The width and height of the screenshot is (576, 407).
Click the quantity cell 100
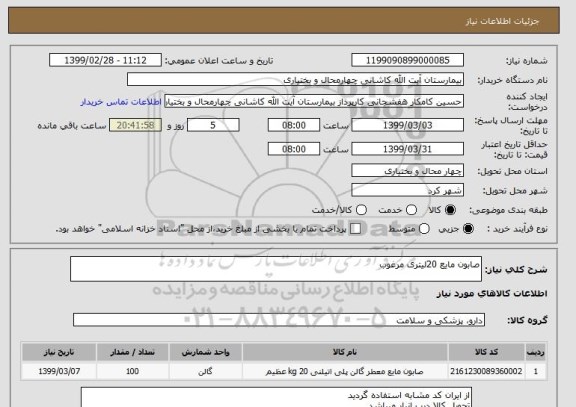click(x=132, y=371)
